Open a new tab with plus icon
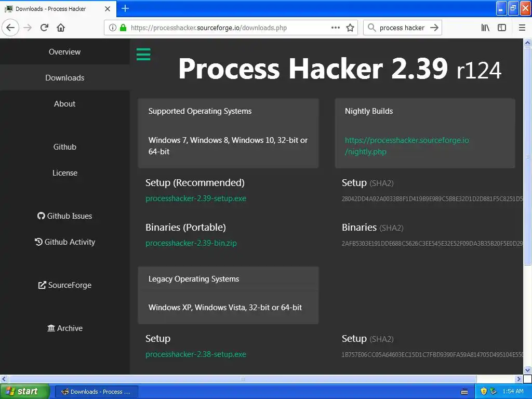The width and height of the screenshot is (532, 399). 125,8
